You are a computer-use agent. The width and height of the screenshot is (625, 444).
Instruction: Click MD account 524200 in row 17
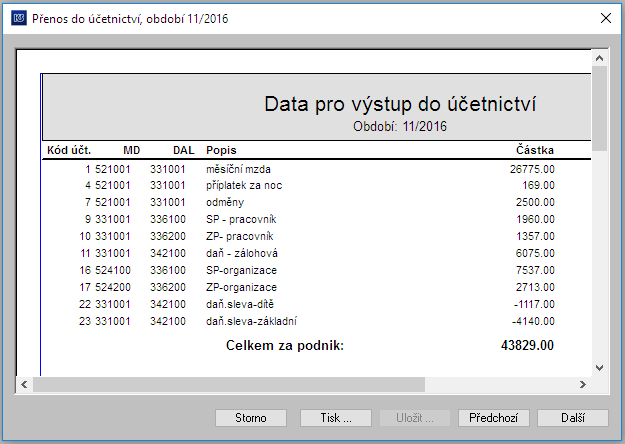click(113, 287)
